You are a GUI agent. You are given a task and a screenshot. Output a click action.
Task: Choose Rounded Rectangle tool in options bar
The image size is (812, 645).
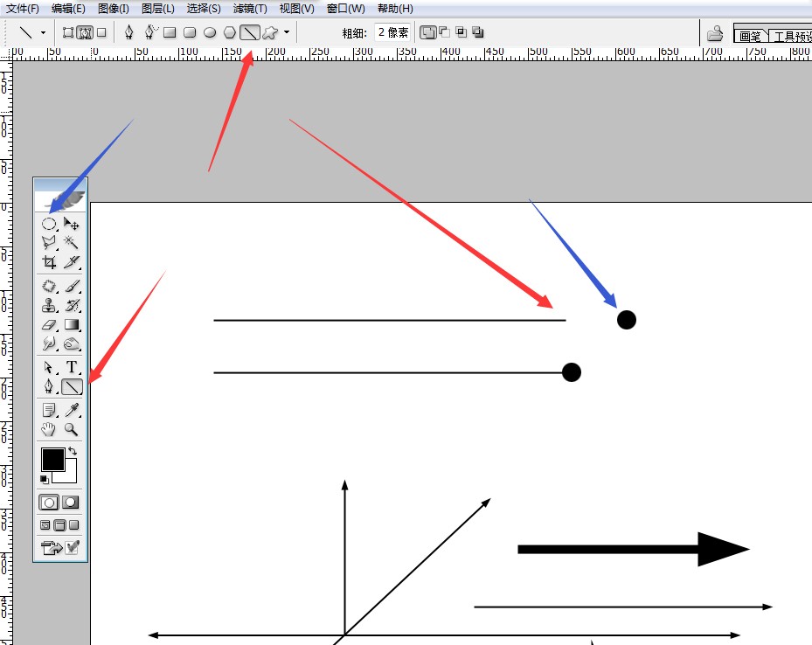190,33
